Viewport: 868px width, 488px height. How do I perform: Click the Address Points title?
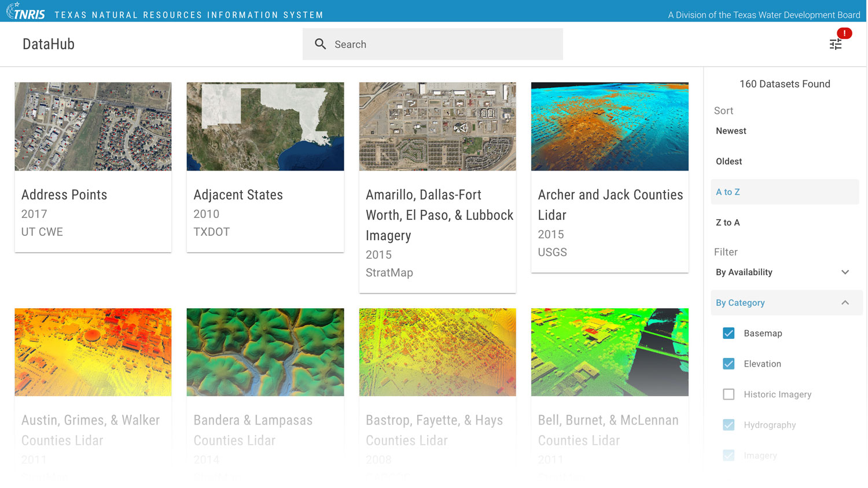(x=64, y=195)
